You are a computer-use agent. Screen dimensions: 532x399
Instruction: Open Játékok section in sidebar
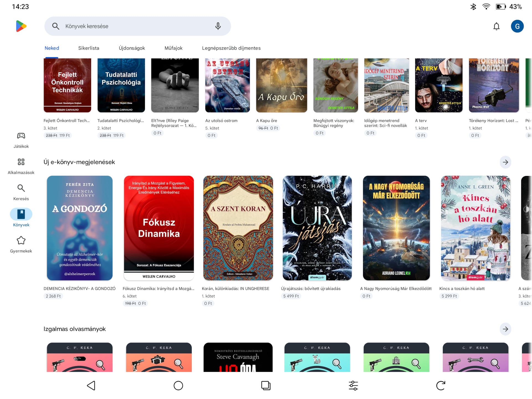point(21,140)
